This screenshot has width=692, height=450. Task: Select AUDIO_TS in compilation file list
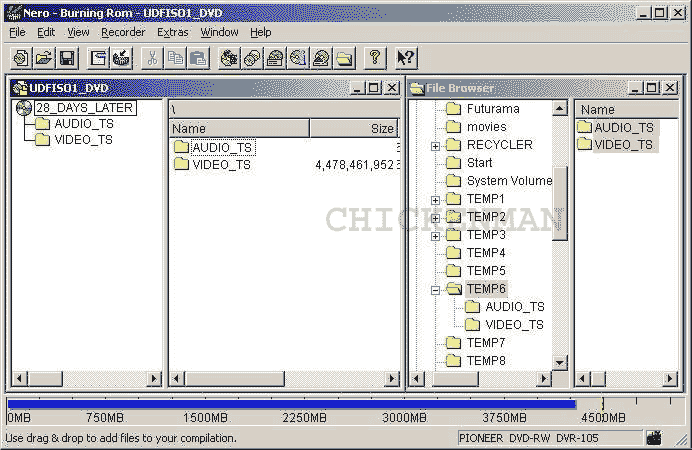tap(222, 147)
